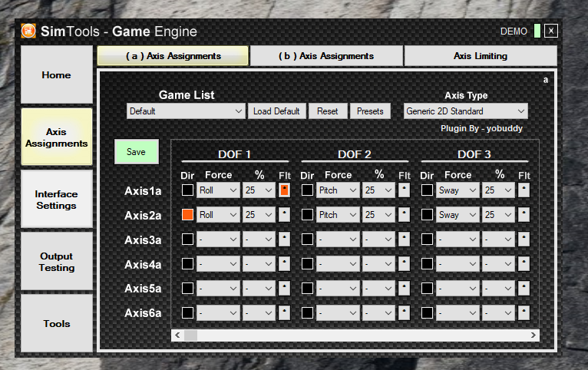Toggle Axis5a DOF 2 Dir box
Viewport: 588px width, 370px height.
tap(307, 289)
